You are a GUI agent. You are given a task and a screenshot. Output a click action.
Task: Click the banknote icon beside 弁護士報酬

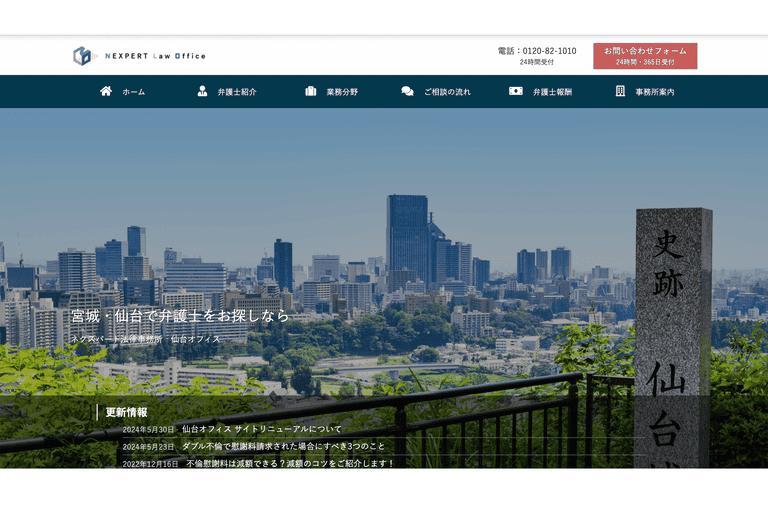(x=516, y=91)
